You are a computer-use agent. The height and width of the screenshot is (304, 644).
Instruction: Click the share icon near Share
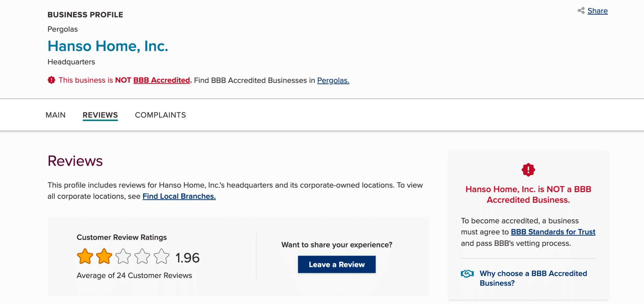(x=581, y=11)
